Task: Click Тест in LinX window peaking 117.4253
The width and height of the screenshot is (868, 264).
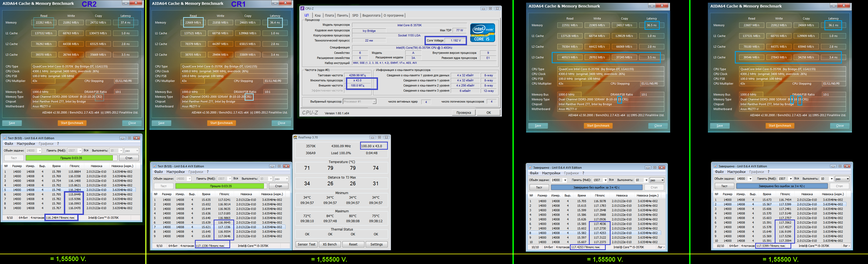Action: (x=539, y=187)
